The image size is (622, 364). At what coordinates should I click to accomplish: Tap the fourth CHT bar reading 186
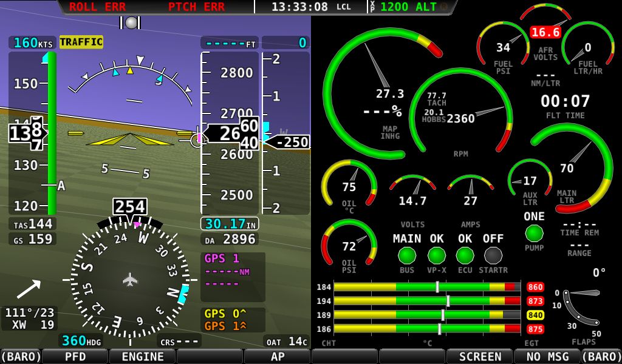[x=427, y=329]
